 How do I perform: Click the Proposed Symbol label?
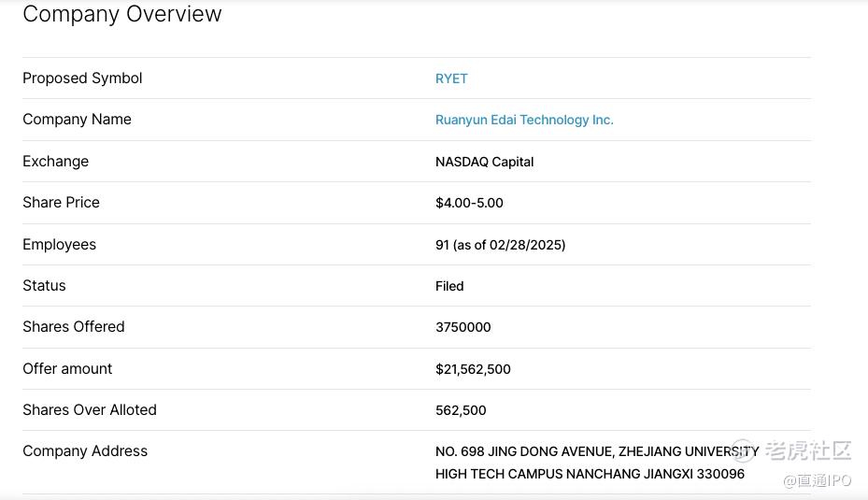point(82,79)
